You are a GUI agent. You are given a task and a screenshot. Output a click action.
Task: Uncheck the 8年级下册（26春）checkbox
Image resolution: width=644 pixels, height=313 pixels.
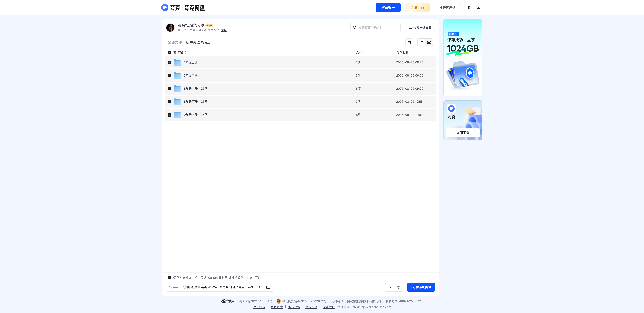pos(170,102)
